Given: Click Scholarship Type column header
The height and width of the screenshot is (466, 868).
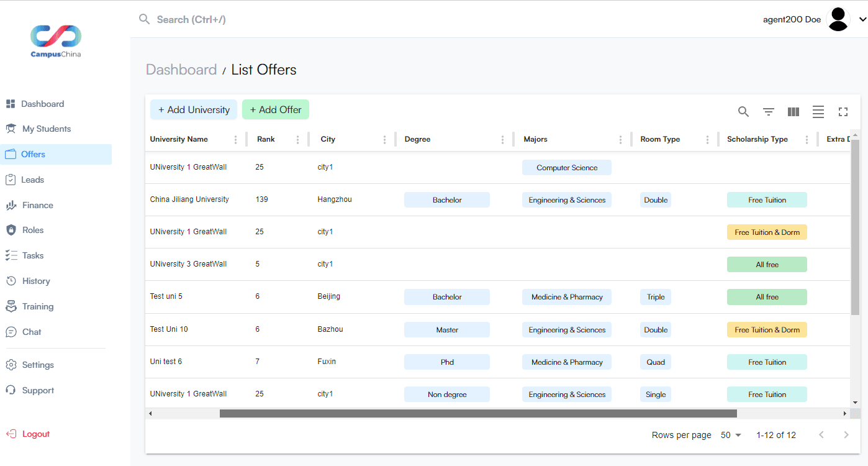Looking at the screenshot, I should tap(757, 139).
